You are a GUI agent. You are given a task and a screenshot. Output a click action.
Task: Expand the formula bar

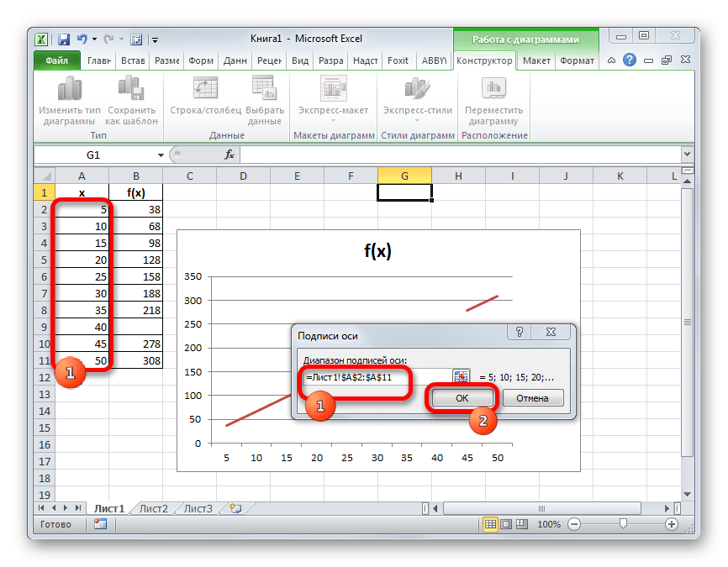click(687, 154)
